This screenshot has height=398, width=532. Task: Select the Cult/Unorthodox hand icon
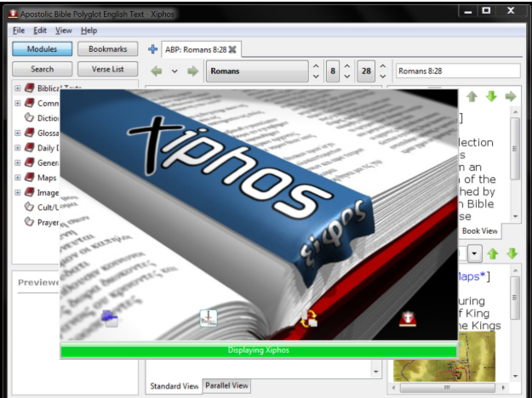click(x=29, y=207)
